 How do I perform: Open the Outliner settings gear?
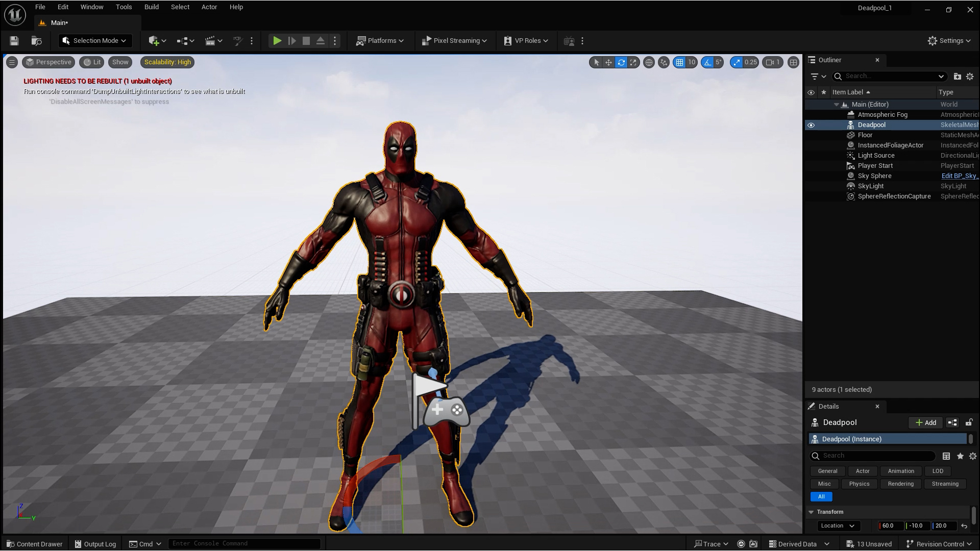pos(969,76)
